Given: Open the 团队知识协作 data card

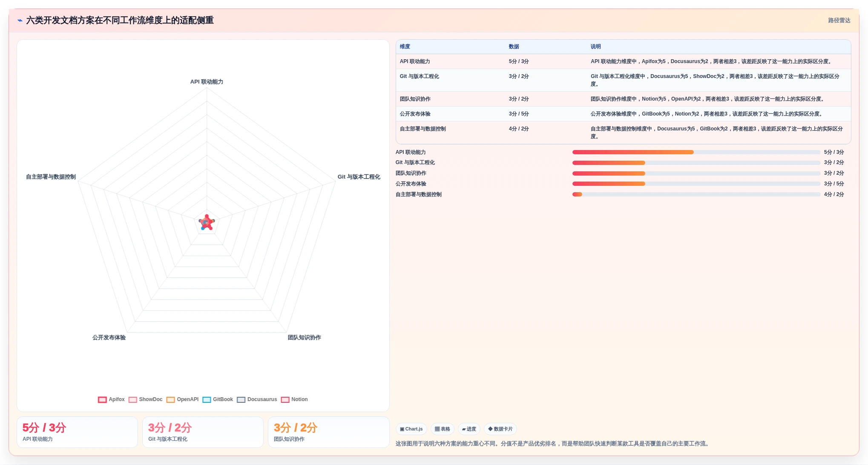Looking at the screenshot, I should pyautogui.click(x=328, y=432).
